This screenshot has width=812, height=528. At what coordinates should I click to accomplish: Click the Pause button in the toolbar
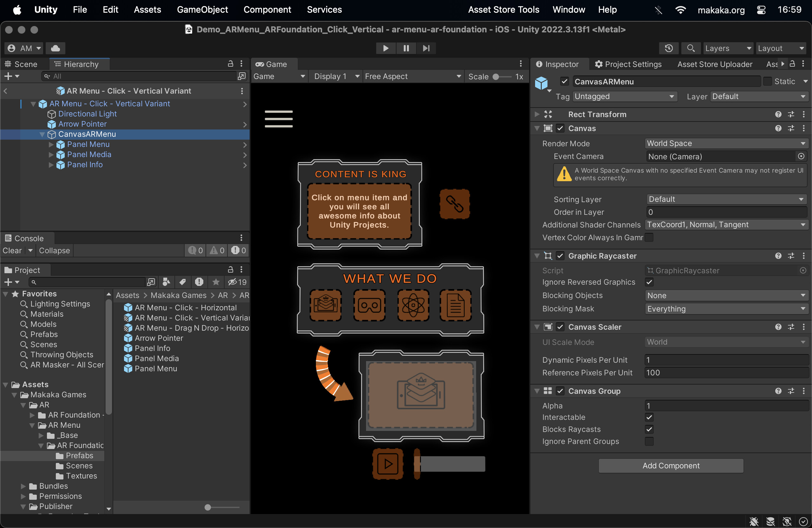click(x=406, y=48)
